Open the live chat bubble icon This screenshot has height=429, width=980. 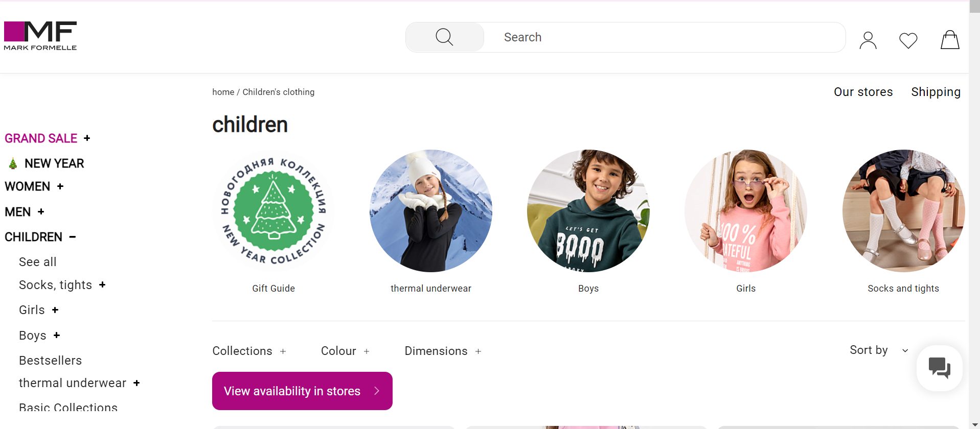(x=939, y=368)
